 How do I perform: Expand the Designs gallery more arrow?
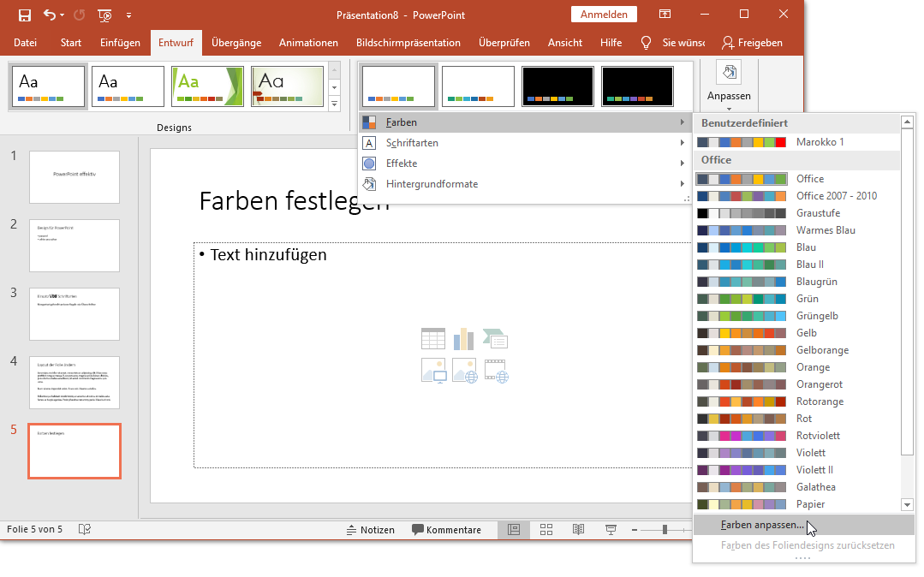[334, 104]
